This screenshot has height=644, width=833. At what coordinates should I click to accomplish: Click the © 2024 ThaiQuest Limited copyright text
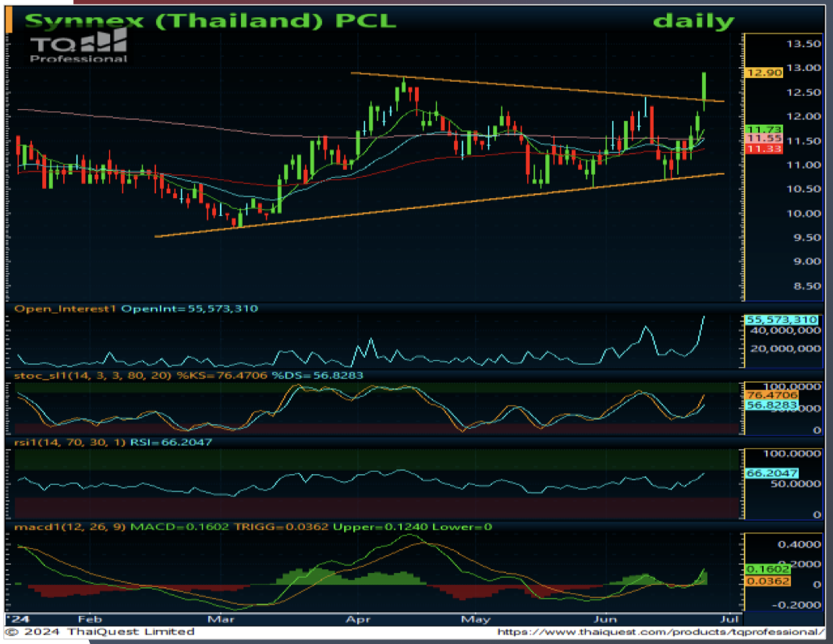101,632
